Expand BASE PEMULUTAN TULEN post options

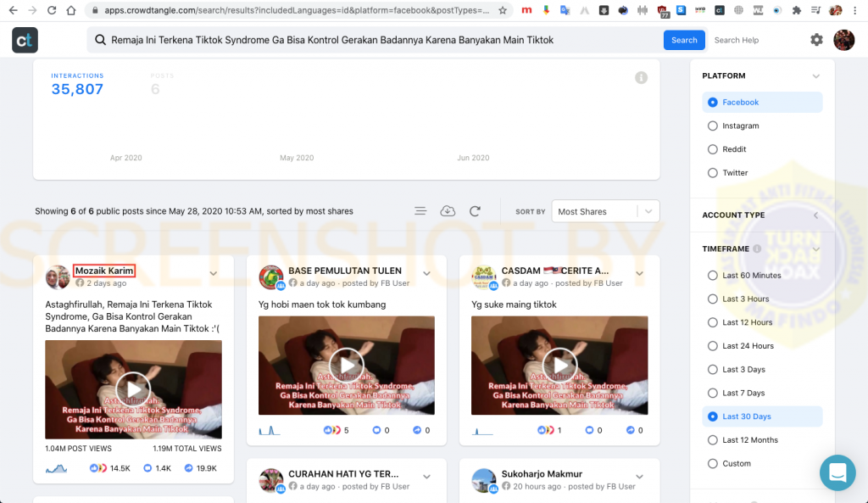click(427, 273)
